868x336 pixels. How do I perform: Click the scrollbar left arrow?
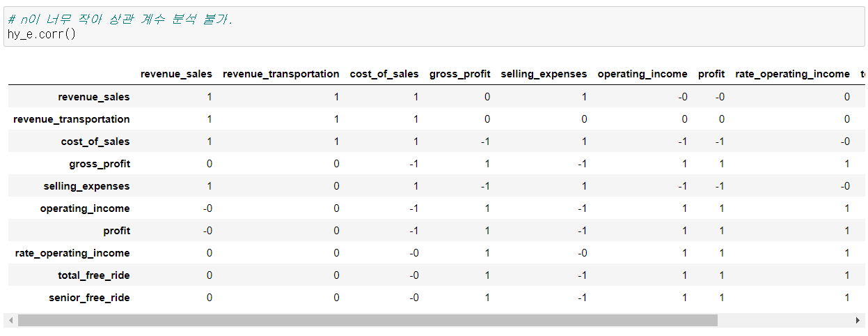(10, 321)
